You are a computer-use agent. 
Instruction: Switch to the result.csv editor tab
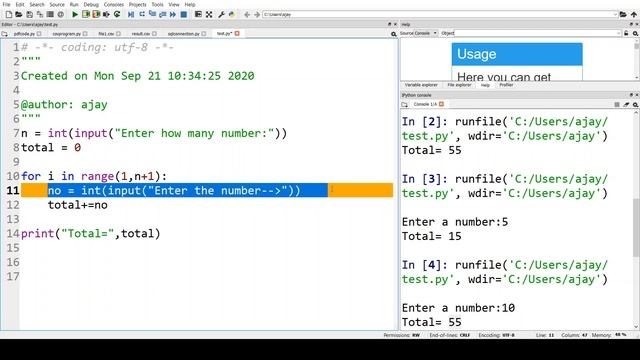click(x=141, y=34)
